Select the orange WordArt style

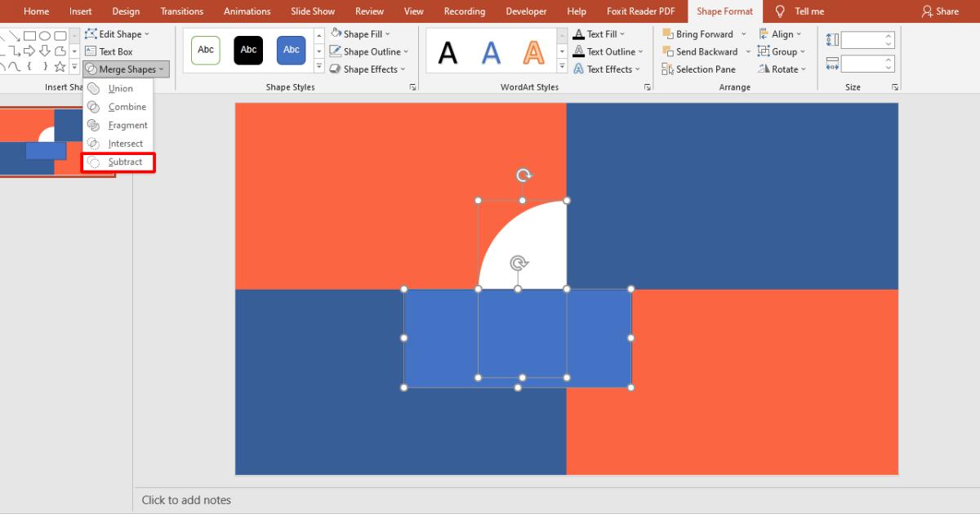coord(533,51)
